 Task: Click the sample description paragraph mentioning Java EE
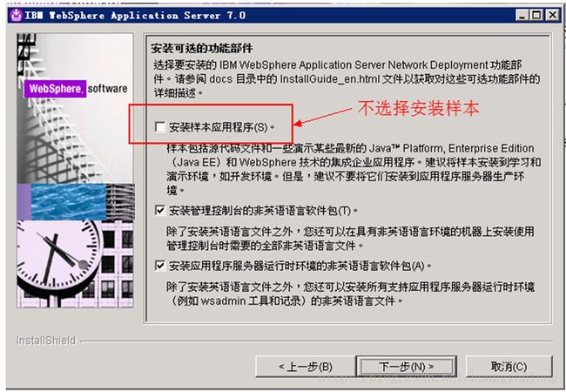point(354,169)
